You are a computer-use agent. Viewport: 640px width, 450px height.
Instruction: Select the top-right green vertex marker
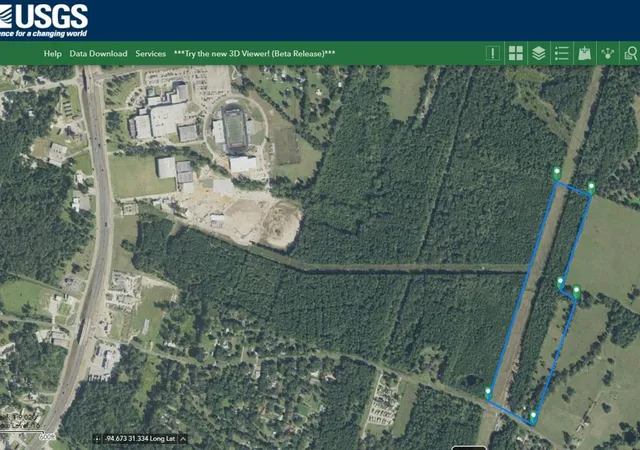[591, 187]
